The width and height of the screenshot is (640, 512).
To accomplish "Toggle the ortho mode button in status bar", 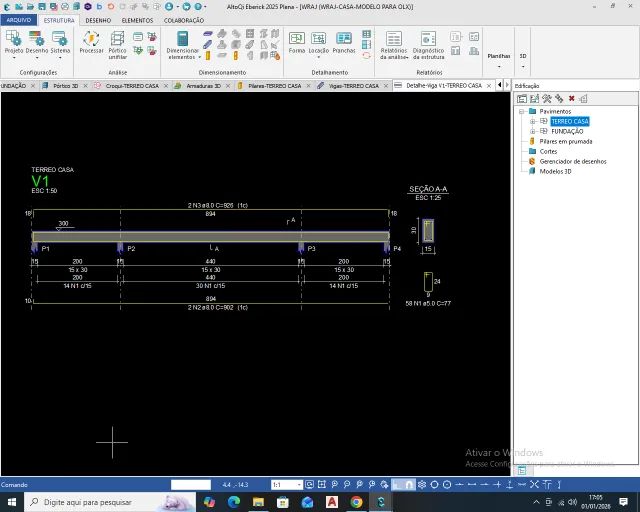I will (397, 485).
